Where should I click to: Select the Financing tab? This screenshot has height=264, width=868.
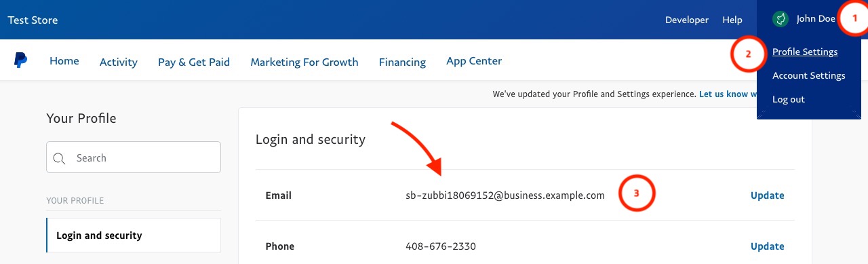(x=402, y=62)
